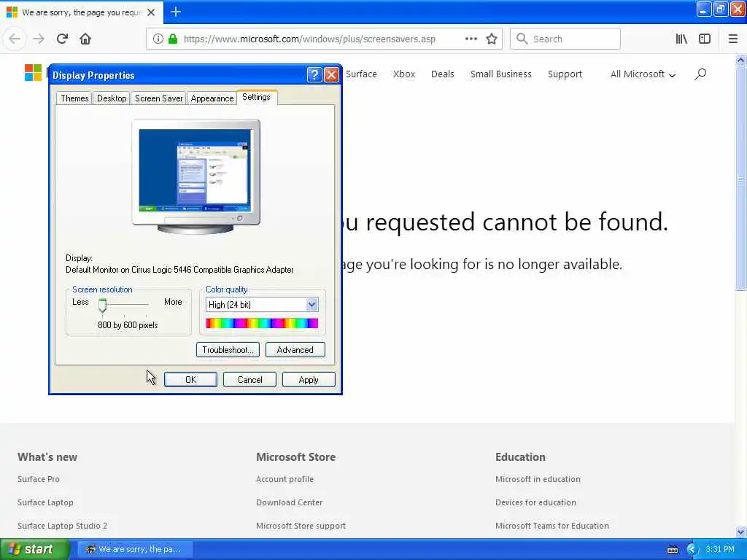Click the taskbar clock 3:31 PM
Screen dimensions: 747x560
(720, 550)
